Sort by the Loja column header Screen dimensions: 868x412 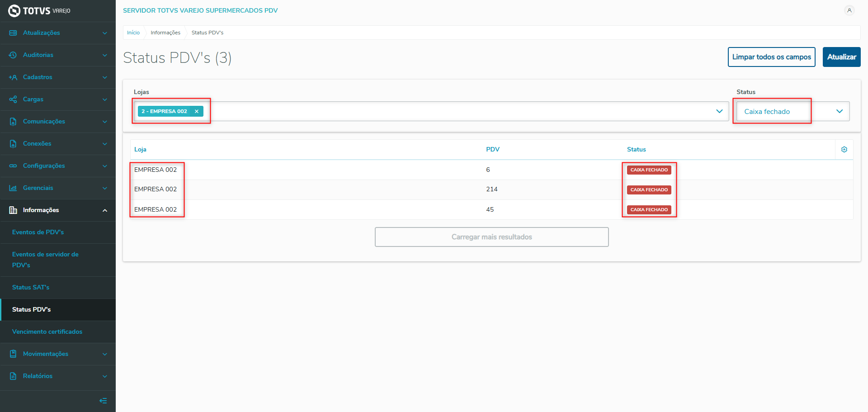click(x=140, y=150)
